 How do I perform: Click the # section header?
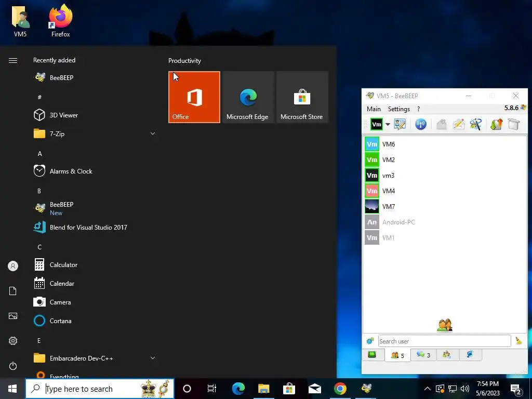39,97
